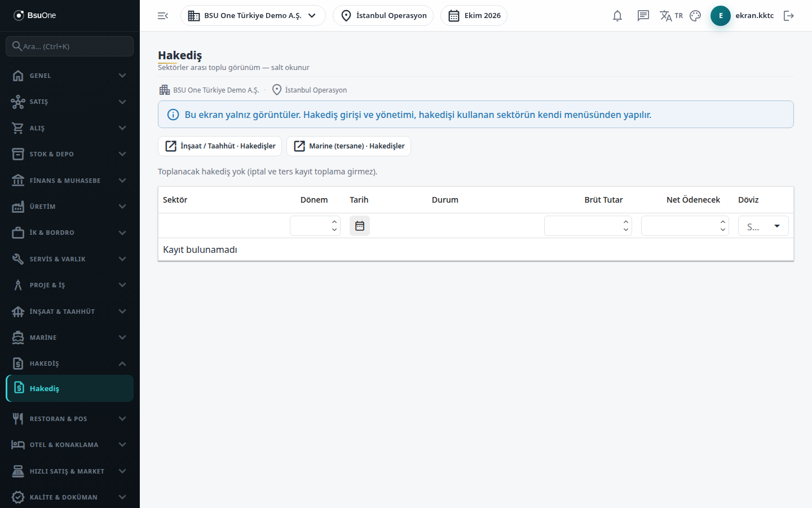Open Marine (tersane) · Hakedişler link
This screenshot has height=508, width=812.
[x=348, y=146]
